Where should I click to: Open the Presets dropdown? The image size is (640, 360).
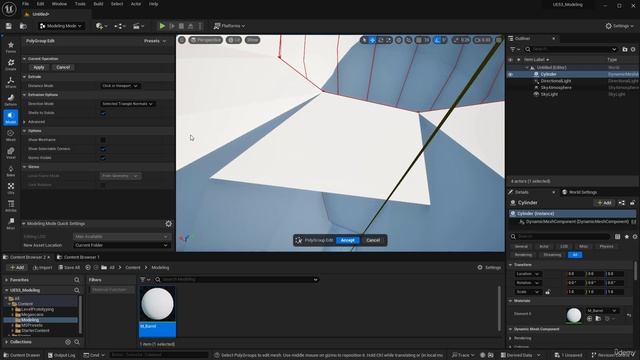click(155, 41)
